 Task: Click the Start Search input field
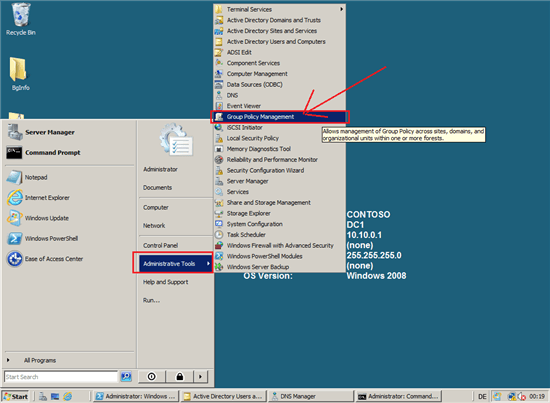[61, 377]
